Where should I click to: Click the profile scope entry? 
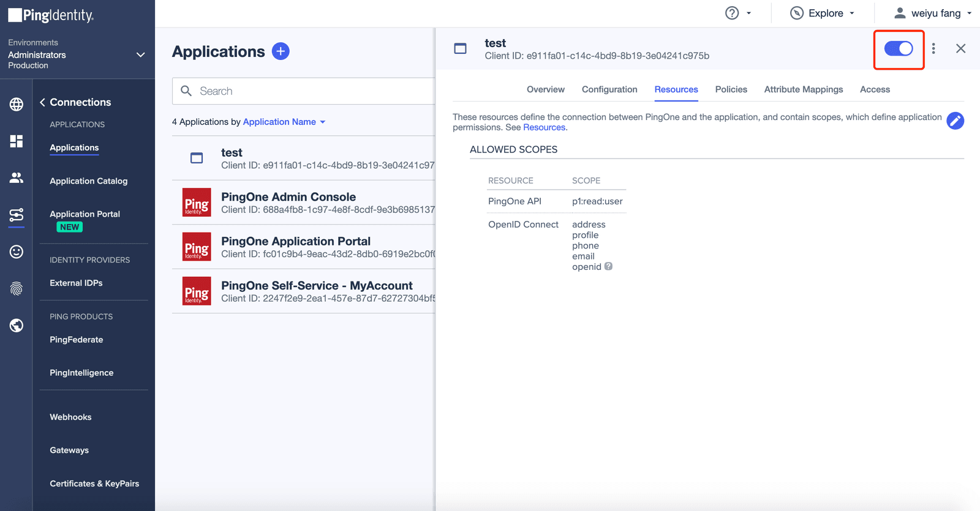coord(585,236)
